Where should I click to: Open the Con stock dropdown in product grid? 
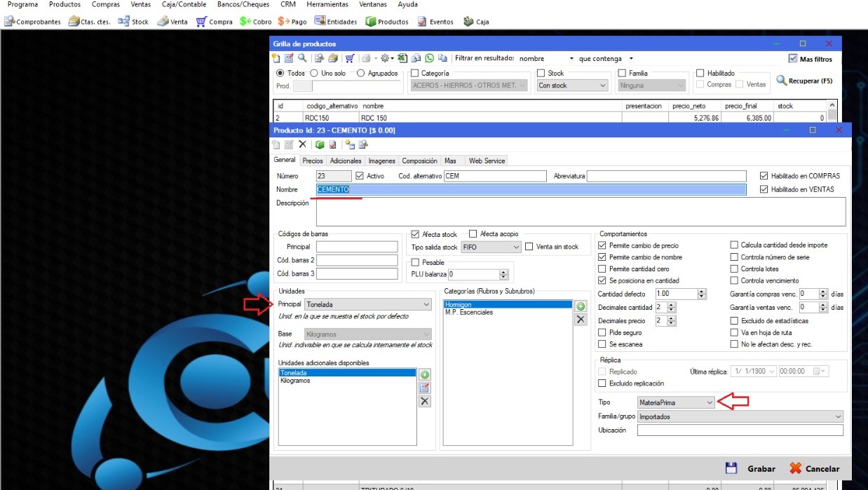573,86
